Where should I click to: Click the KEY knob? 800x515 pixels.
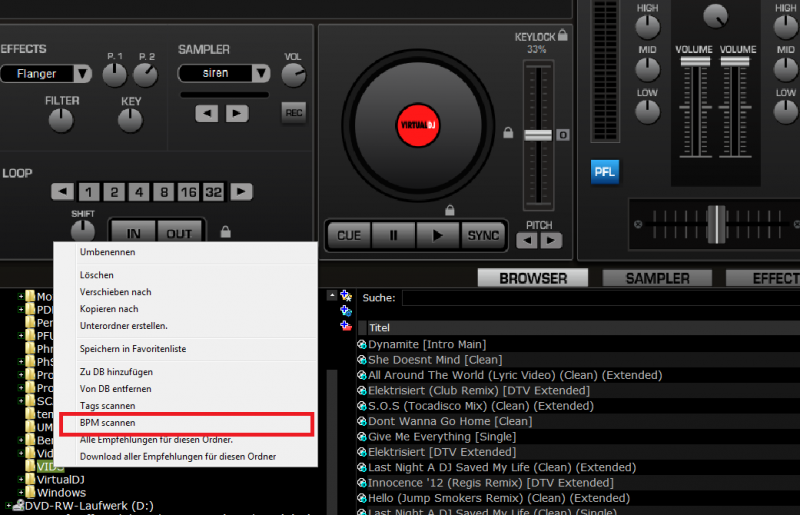point(130,120)
